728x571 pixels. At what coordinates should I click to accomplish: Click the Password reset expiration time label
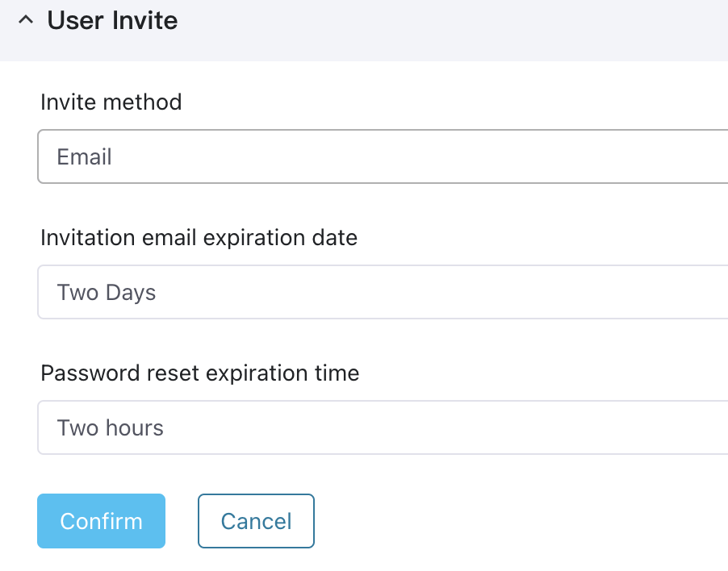[x=200, y=373]
